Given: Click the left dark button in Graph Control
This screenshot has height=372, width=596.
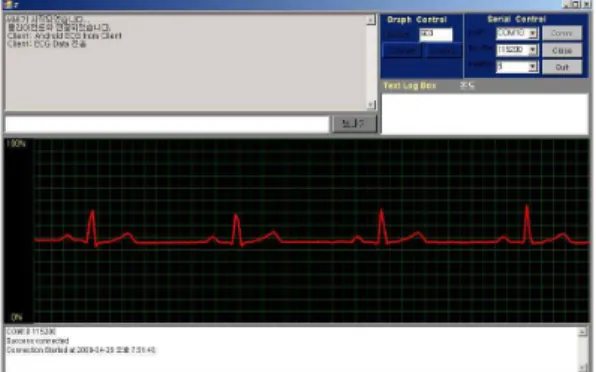Looking at the screenshot, I should coord(402,51).
